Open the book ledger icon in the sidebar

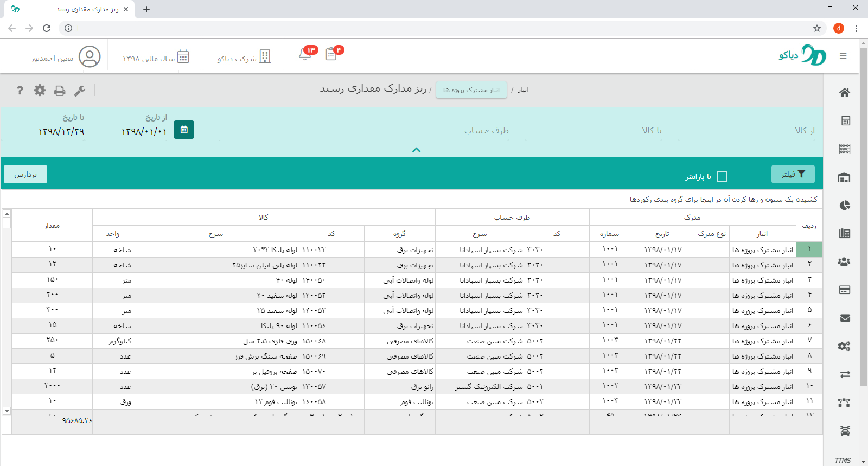pyautogui.click(x=845, y=233)
